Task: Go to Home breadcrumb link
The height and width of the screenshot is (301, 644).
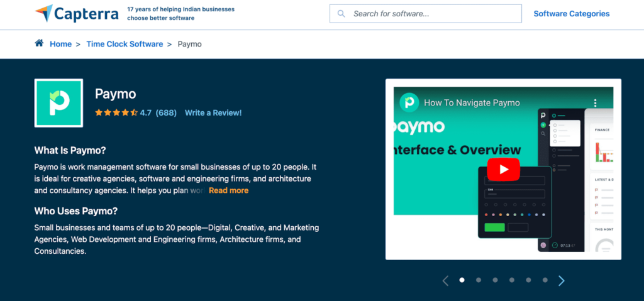Action: point(61,44)
